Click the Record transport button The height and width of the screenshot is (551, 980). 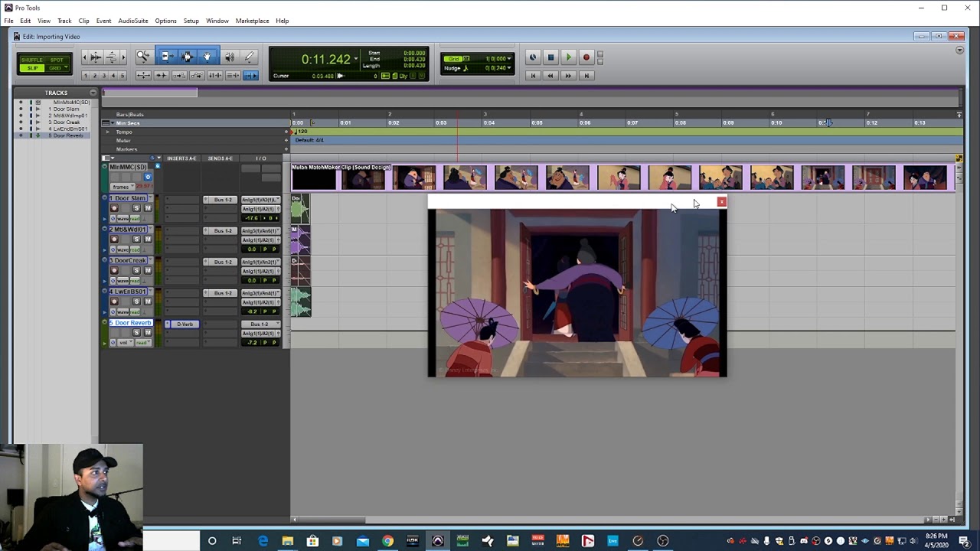point(586,57)
